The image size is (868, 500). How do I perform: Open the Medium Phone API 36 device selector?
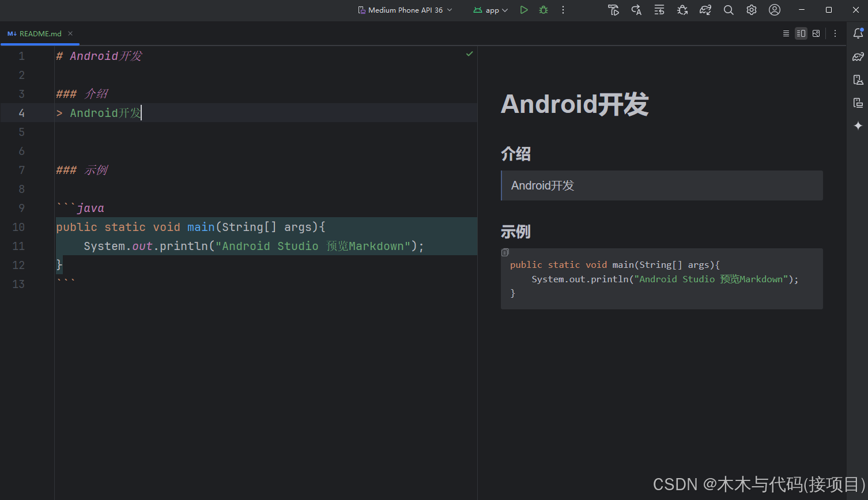click(403, 10)
